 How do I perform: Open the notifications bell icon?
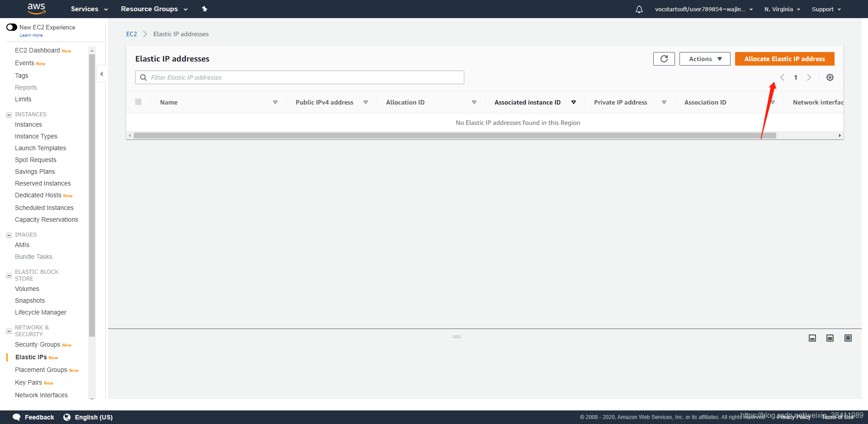point(639,9)
